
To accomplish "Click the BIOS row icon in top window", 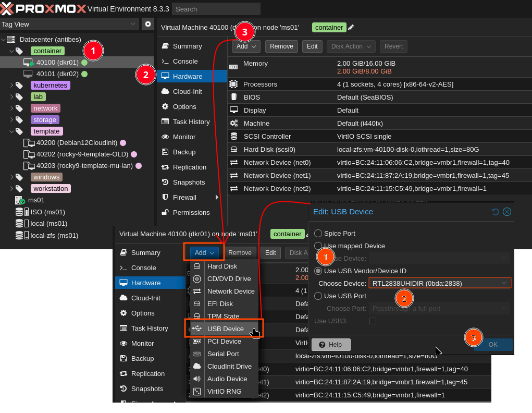I will (x=233, y=97).
